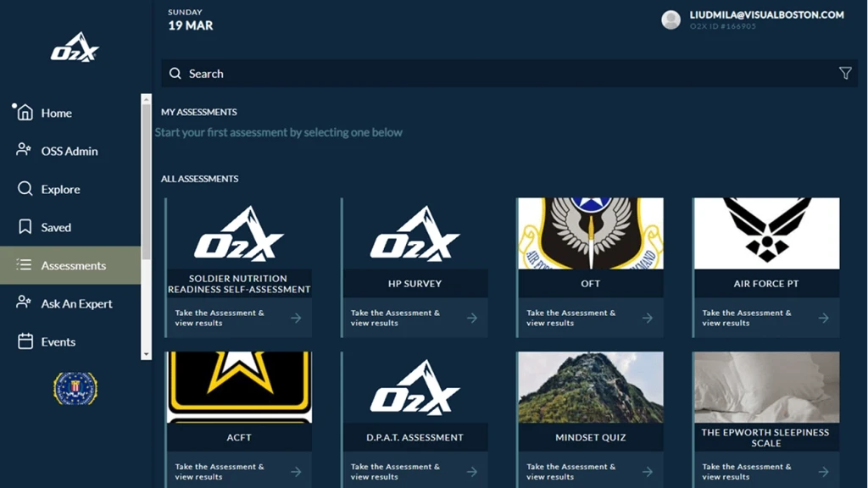This screenshot has height=488, width=868.
Task: Click arrow on Mindset Quiz card
Action: pyautogui.click(x=647, y=472)
